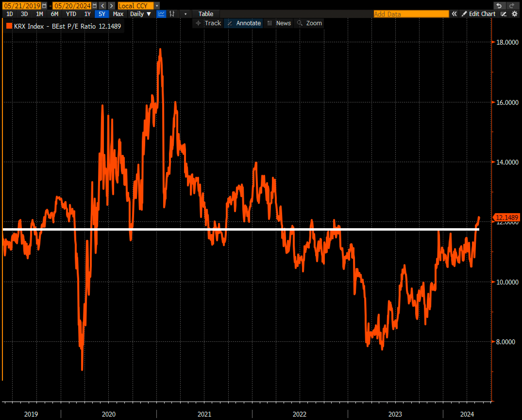Viewport: 522px width, 420px height.
Task: Click the 2022 x-axis year label
Action: [300, 414]
